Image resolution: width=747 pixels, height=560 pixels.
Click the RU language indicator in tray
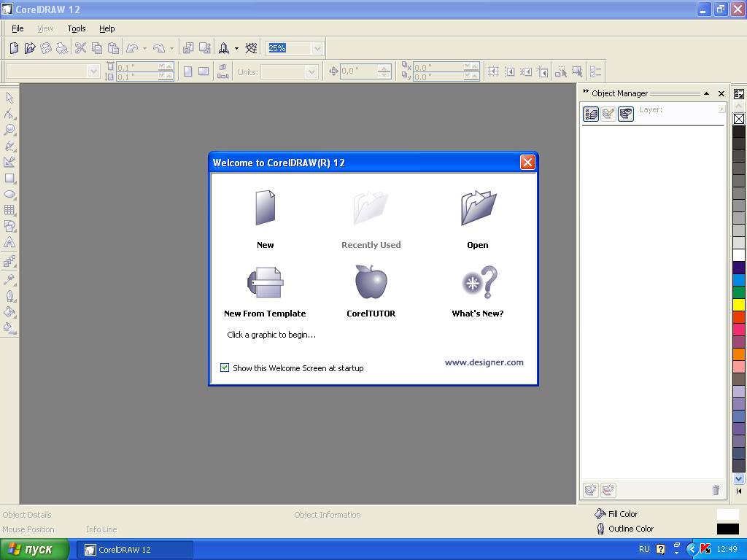point(644,549)
